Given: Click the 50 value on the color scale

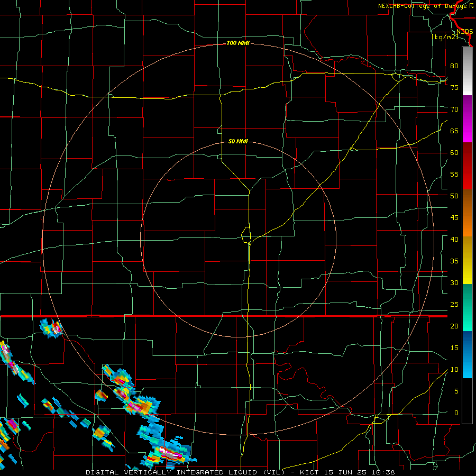Looking at the screenshot, I should [454, 196].
